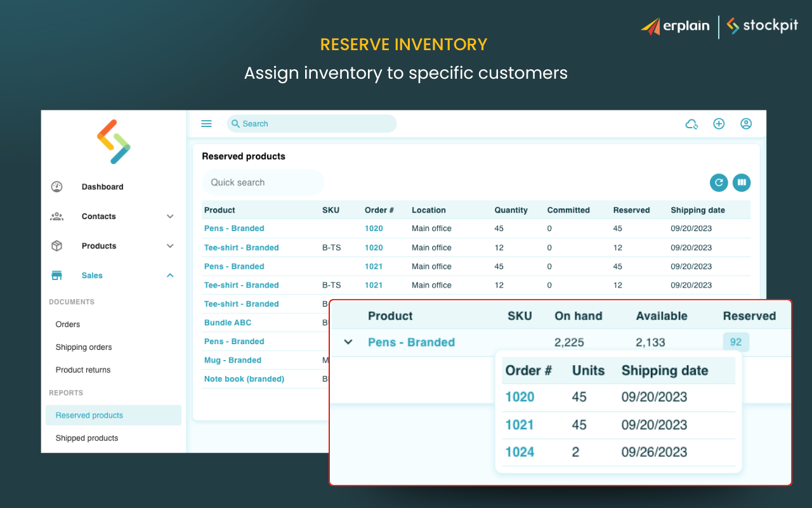Click the erplain logo at top
Screen dimensions: 812x508
tap(676, 26)
